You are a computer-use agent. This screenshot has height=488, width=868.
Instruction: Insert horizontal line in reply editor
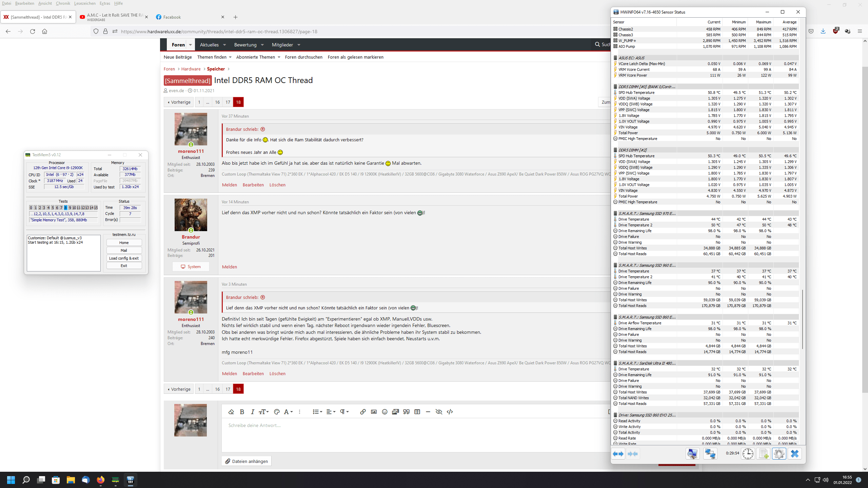click(x=428, y=412)
